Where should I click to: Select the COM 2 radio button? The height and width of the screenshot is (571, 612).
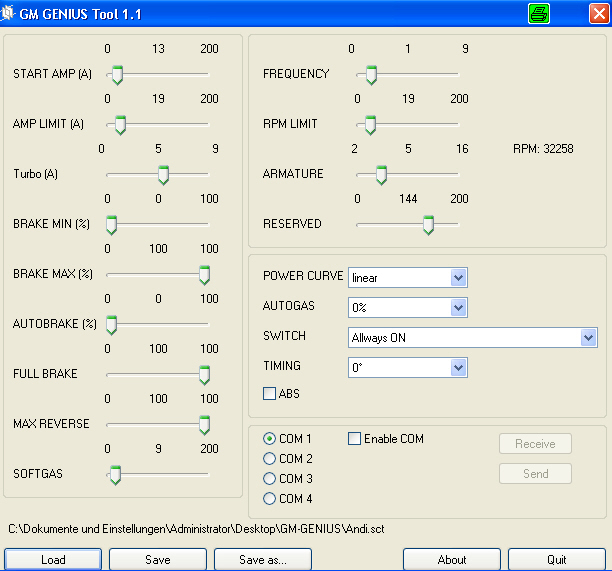[269, 459]
